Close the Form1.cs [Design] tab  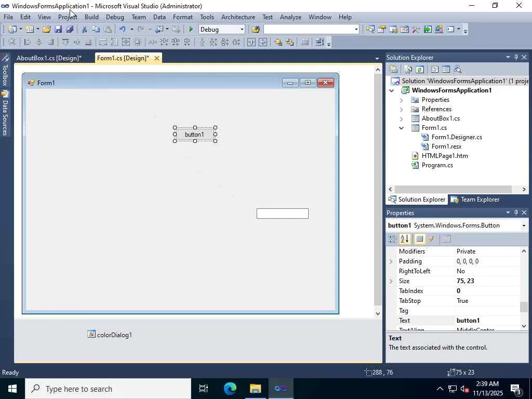pyautogui.click(x=156, y=58)
